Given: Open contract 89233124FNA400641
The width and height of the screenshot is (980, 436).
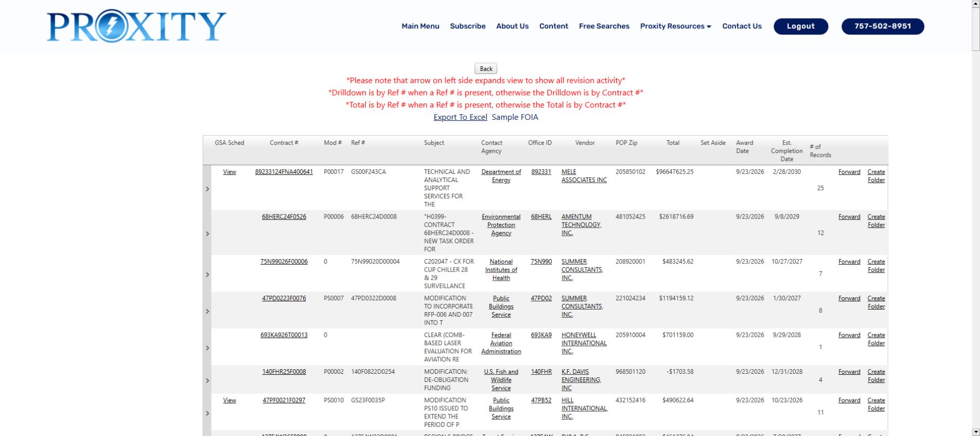Looking at the screenshot, I should tap(284, 172).
